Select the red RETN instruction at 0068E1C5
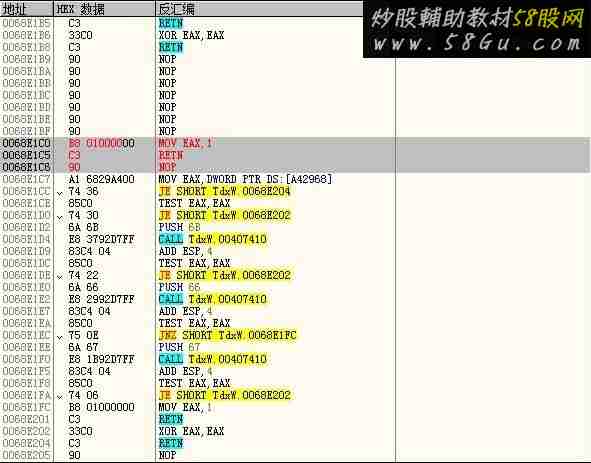 click(171, 155)
